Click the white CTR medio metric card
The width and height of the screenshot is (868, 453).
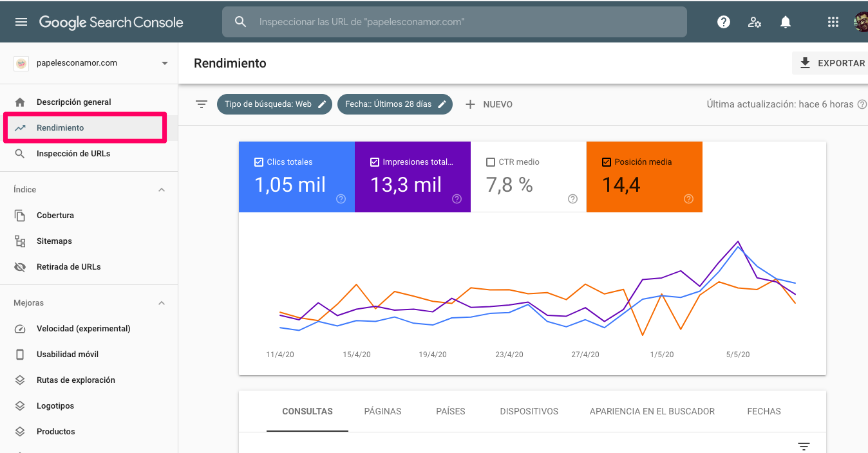529,177
